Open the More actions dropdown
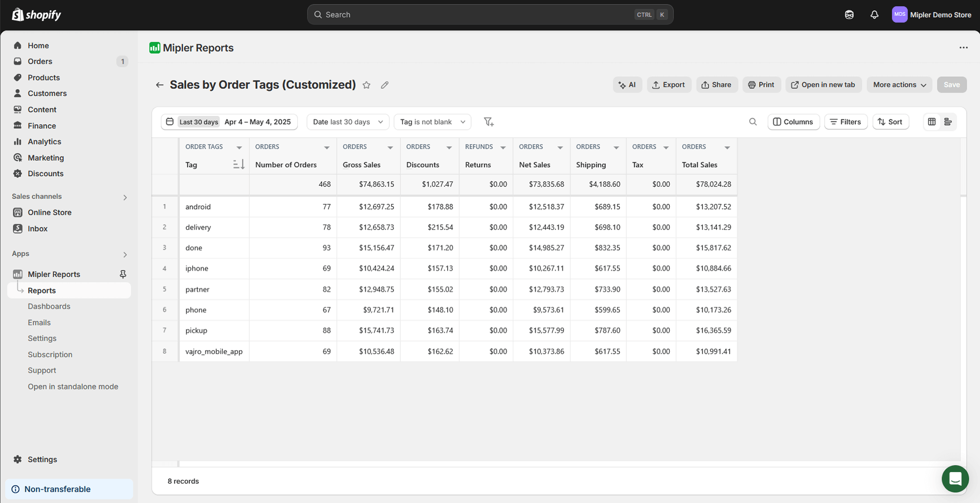Viewport: 980px width, 503px height. (x=899, y=85)
